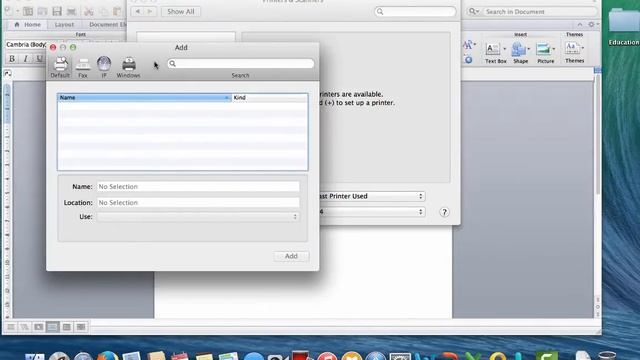Click the Name text field in Add window
Viewport: 640px width, 360px height.
point(198,187)
